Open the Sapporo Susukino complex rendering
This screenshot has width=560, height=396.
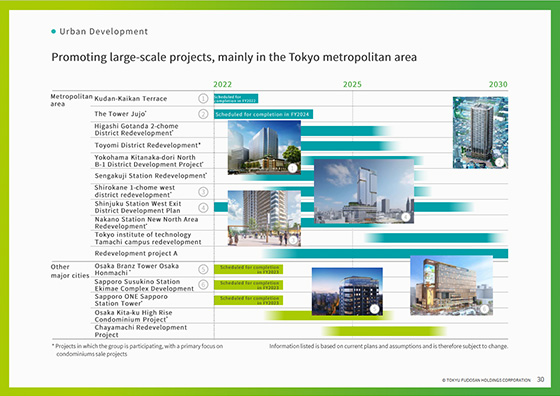coord(451,285)
